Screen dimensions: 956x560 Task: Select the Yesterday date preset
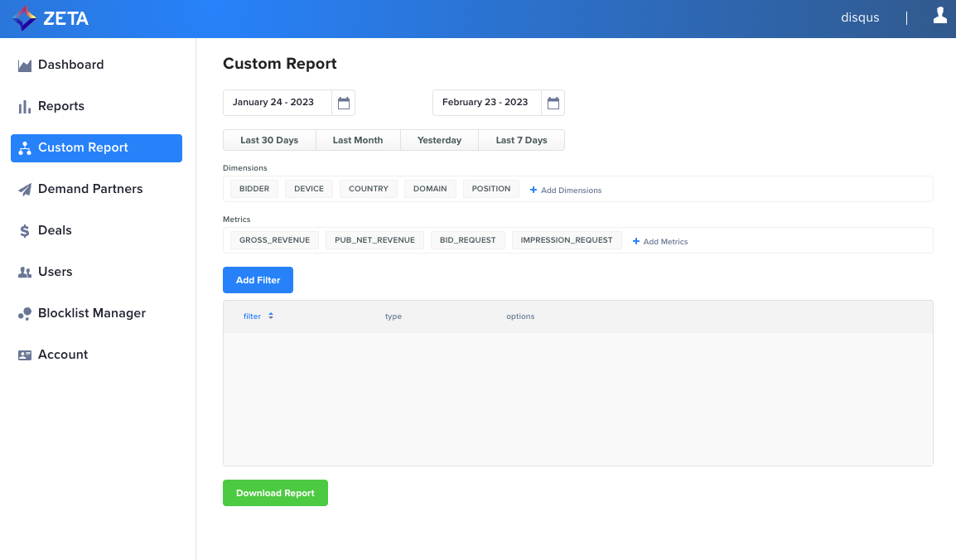(x=439, y=140)
